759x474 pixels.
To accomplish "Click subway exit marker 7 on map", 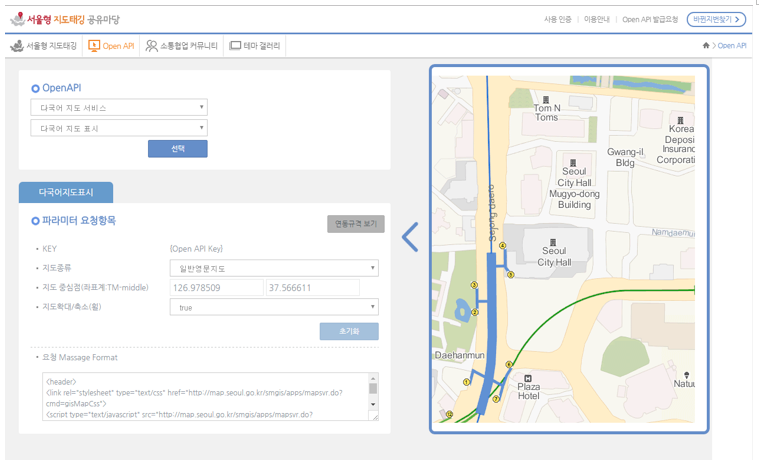I will (496, 399).
